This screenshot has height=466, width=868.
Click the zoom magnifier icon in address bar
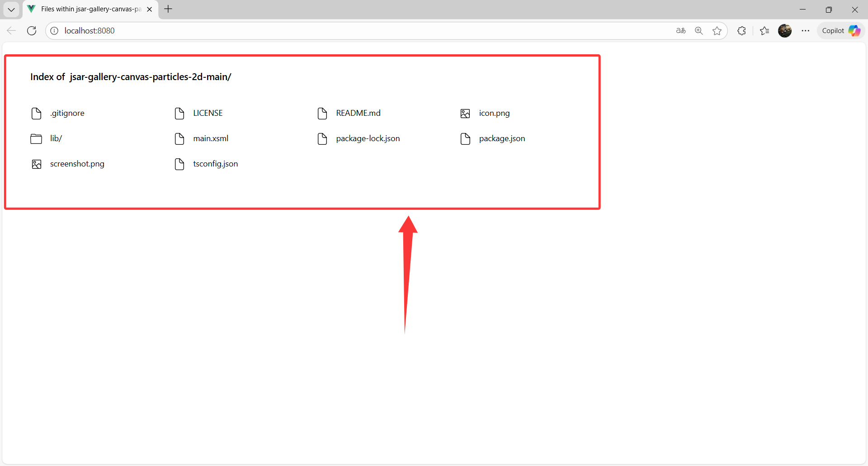(x=699, y=31)
